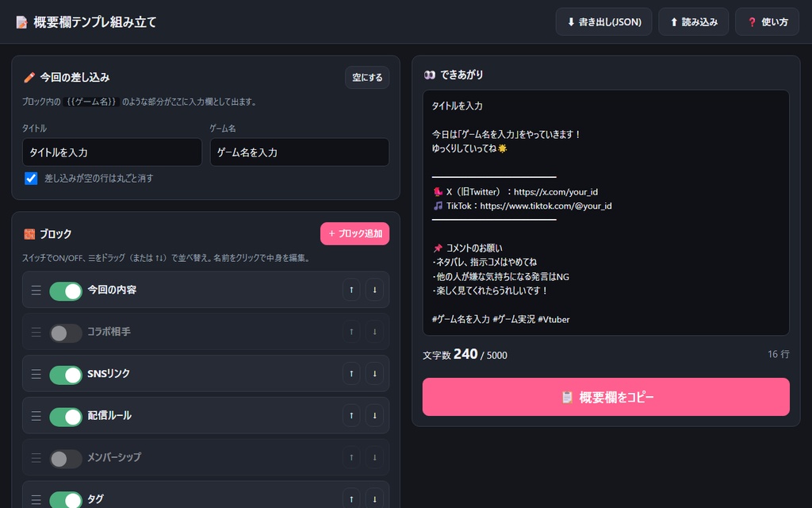812x508 pixels.
Task: Add a block with ブロック追加
Action: coord(354,234)
